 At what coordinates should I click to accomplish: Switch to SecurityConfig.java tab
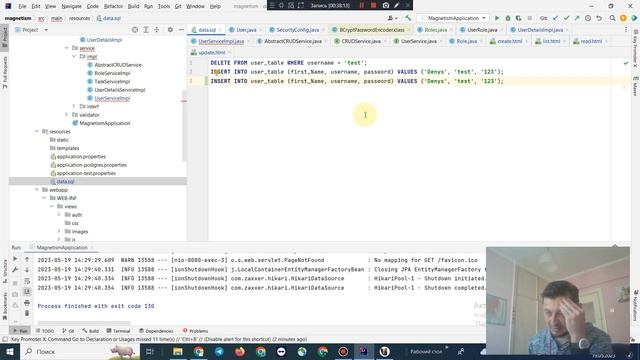297,30
